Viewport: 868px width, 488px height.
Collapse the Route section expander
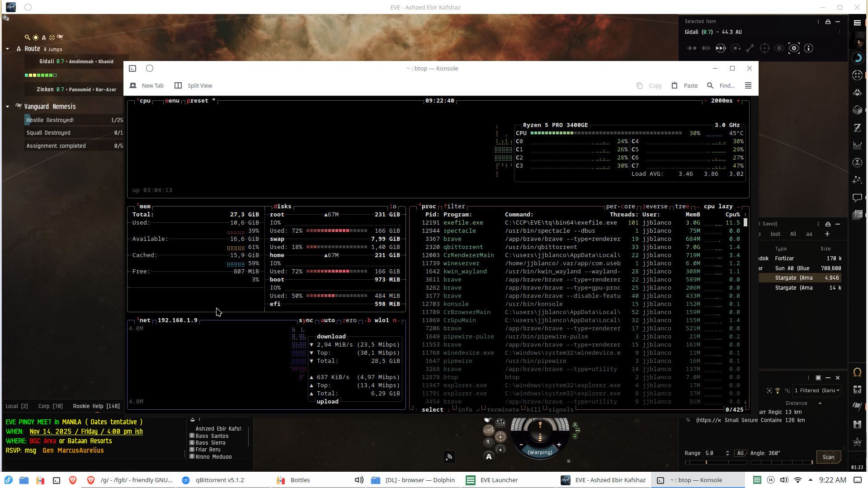click(7, 49)
